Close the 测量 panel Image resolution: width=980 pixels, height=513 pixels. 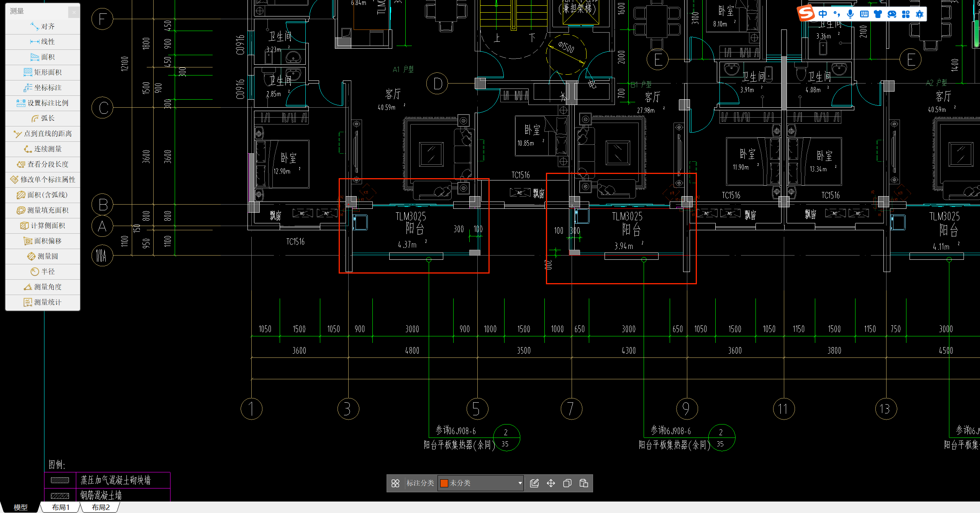coord(74,12)
